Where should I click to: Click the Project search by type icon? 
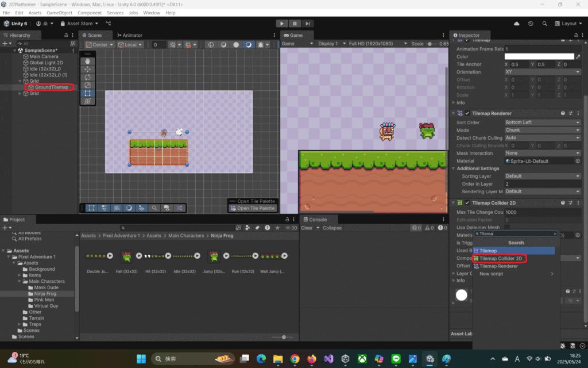247,228
